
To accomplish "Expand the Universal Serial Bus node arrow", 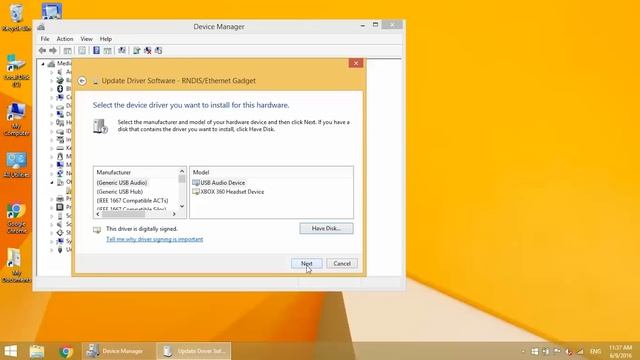I will 52,250.
